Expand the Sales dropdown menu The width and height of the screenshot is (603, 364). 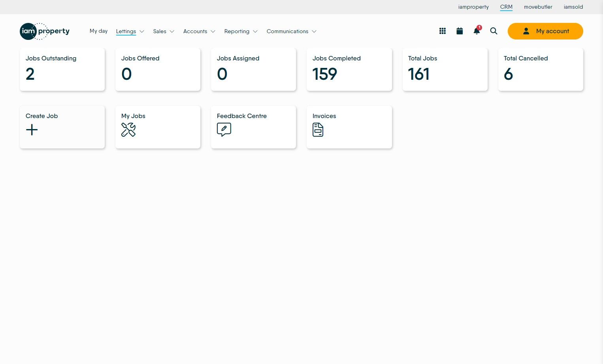pyautogui.click(x=164, y=31)
